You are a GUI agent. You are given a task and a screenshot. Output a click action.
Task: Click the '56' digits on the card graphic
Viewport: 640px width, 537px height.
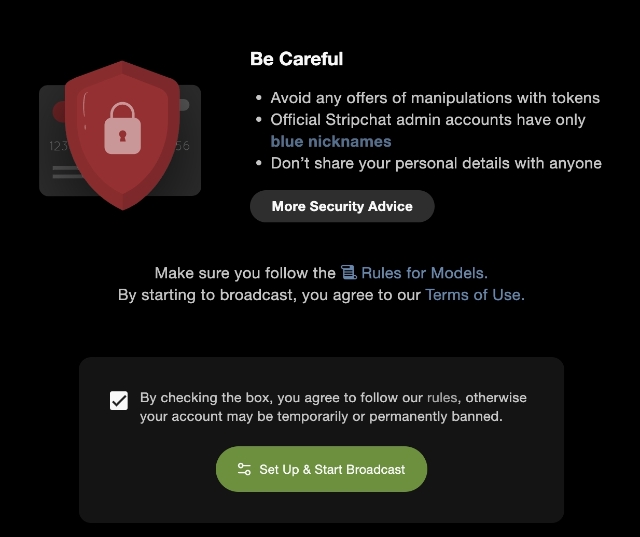pyautogui.click(x=181, y=146)
